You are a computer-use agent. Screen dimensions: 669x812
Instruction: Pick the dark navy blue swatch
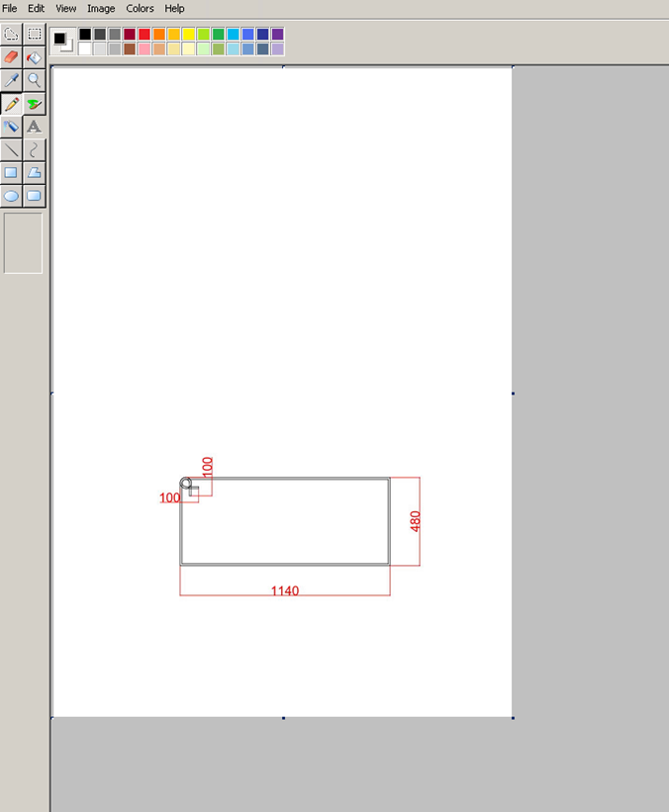click(262, 35)
